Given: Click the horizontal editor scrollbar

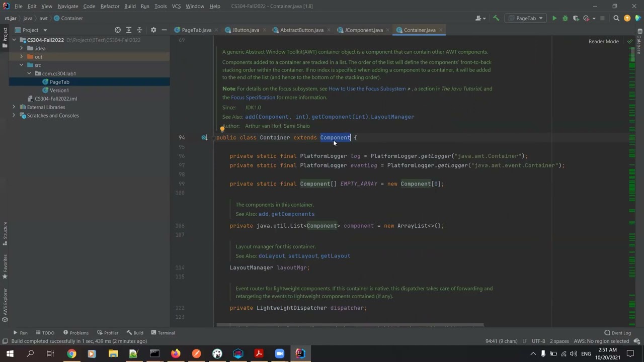Looking at the screenshot, I should [350, 325].
